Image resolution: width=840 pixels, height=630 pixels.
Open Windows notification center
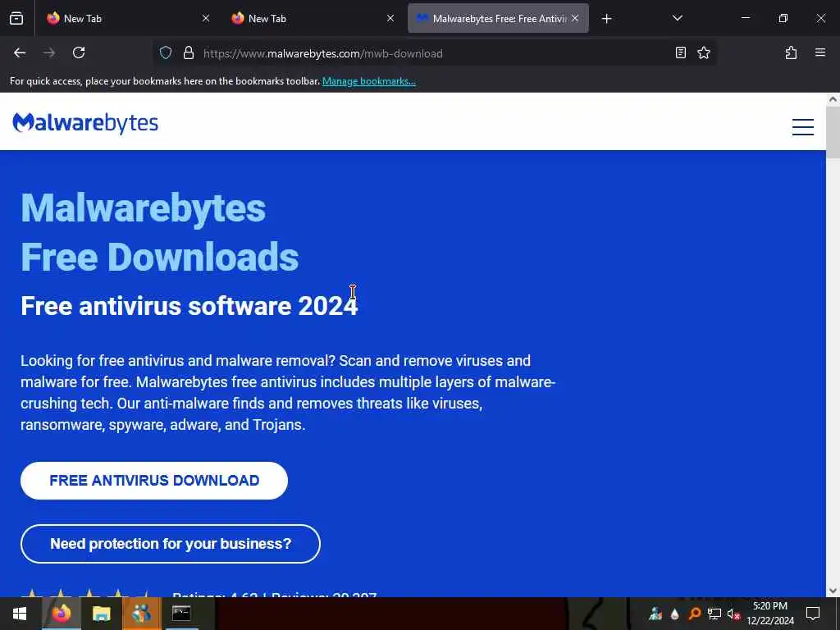tap(813, 614)
